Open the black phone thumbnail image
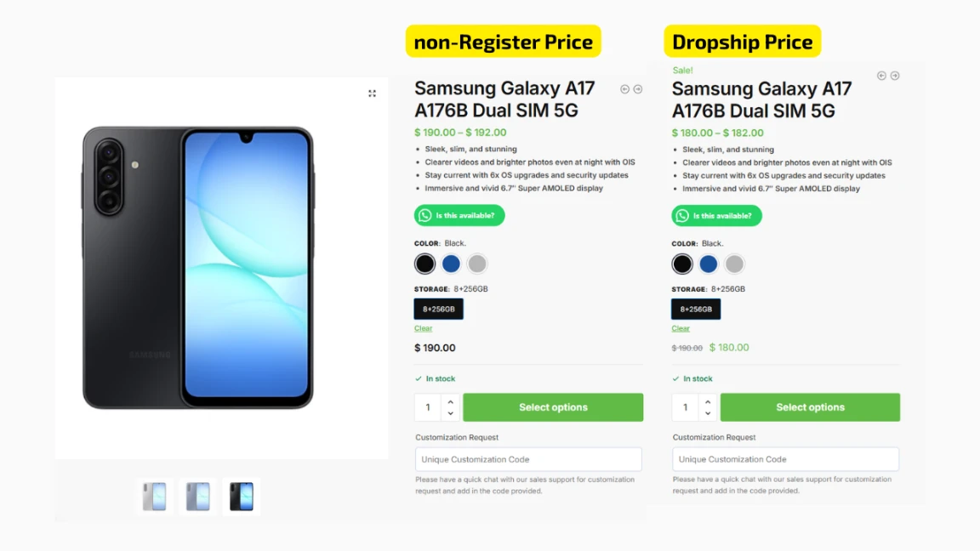 (242, 497)
